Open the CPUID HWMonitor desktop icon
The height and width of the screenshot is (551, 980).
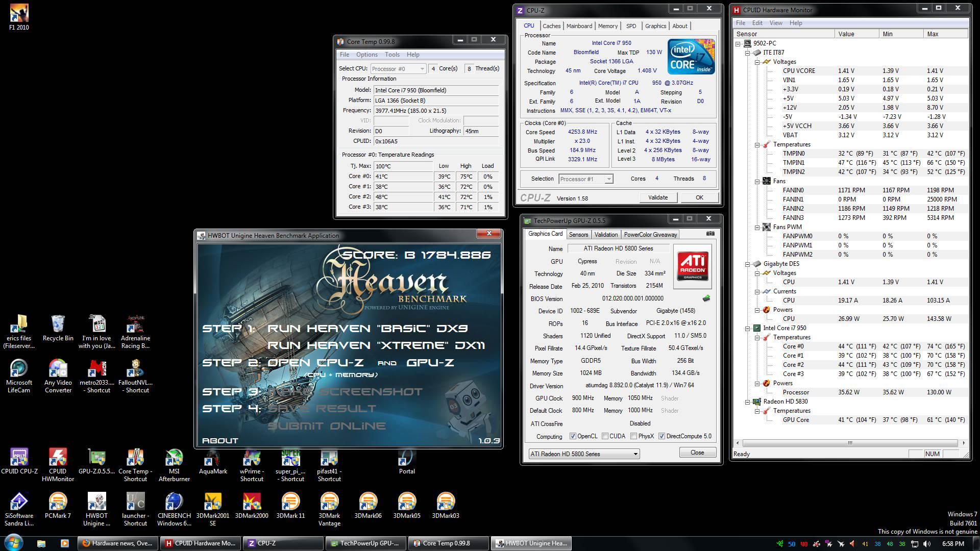[58, 465]
